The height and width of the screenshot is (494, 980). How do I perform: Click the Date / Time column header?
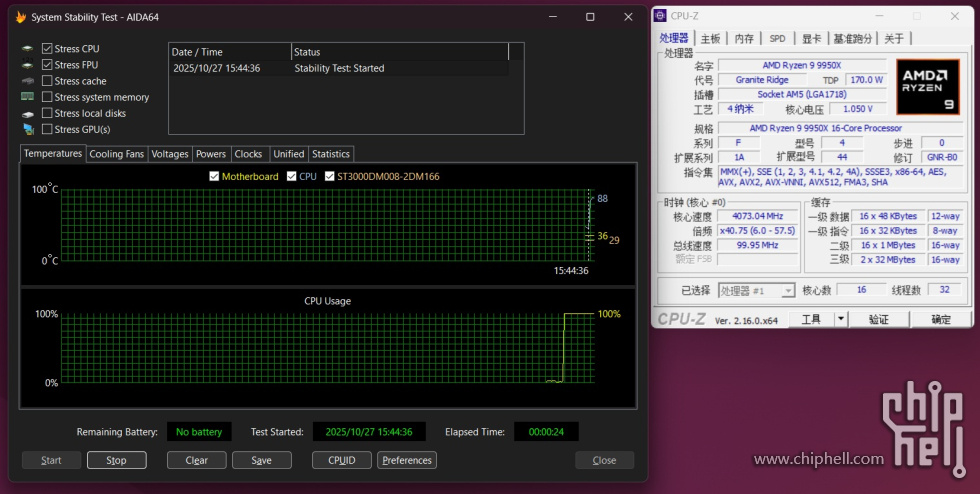tap(229, 52)
